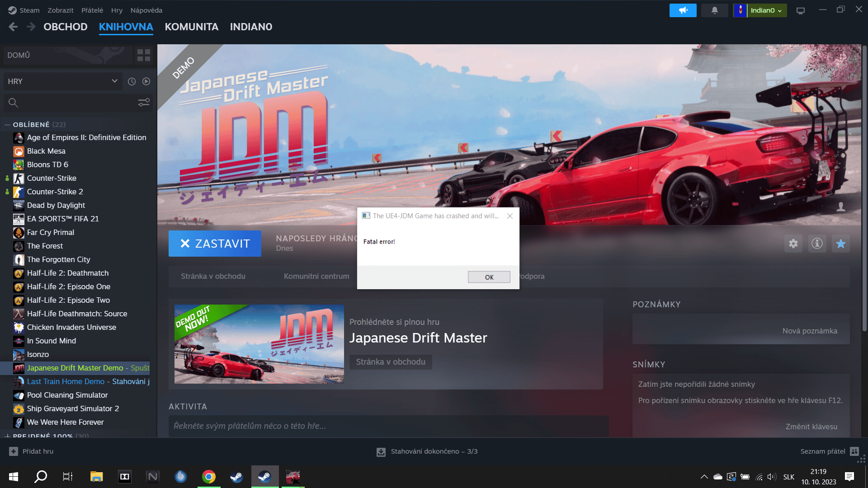The height and width of the screenshot is (488, 868).
Task: Open the notifications bell icon
Action: [714, 10]
